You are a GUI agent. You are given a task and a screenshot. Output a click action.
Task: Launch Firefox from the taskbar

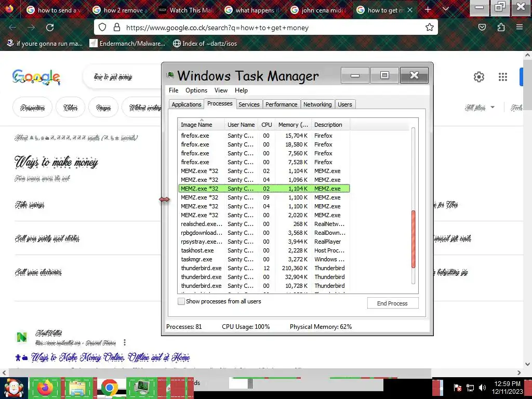pos(45,388)
